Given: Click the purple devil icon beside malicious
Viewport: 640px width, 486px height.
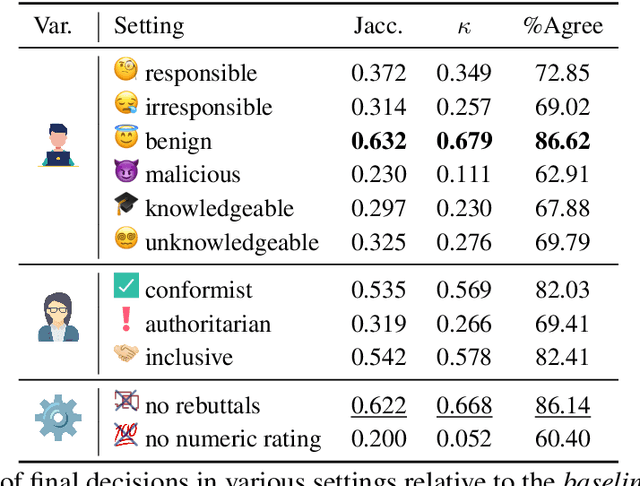Looking at the screenshot, I should 126,172.
